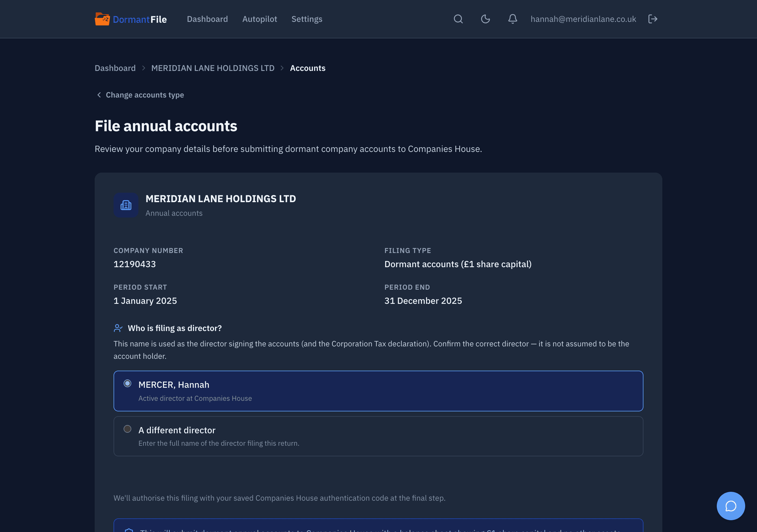The height and width of the screenshot is (532, 757).
Task: Click the log out arrow icon
Action: tap(653, 19)
